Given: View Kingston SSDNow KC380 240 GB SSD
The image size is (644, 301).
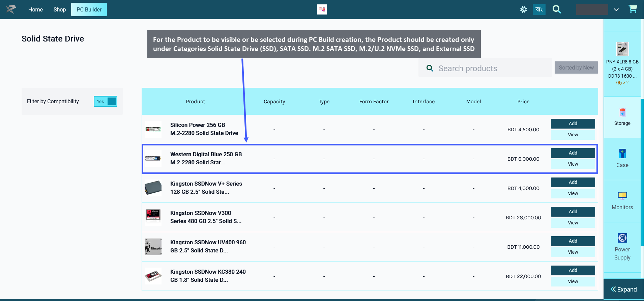Looking at the screenshot, I should pos(573,281).
